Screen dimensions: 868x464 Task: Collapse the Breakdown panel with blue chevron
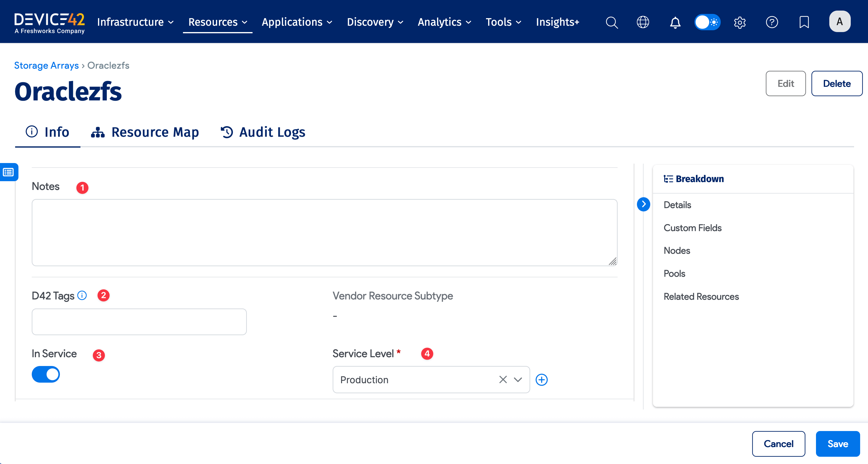(643, 204)
